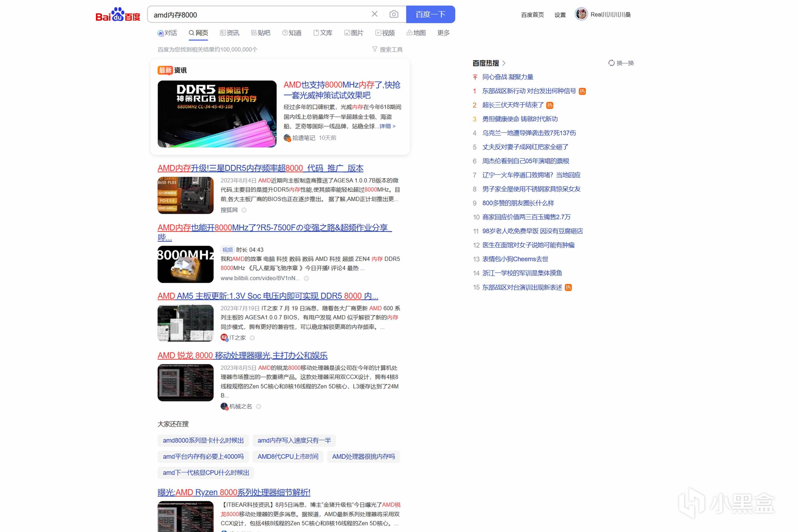Open hot topic 勇担健康使命 铸就时代新功
This screenshot has height=532, width=798.
point(520,119)
